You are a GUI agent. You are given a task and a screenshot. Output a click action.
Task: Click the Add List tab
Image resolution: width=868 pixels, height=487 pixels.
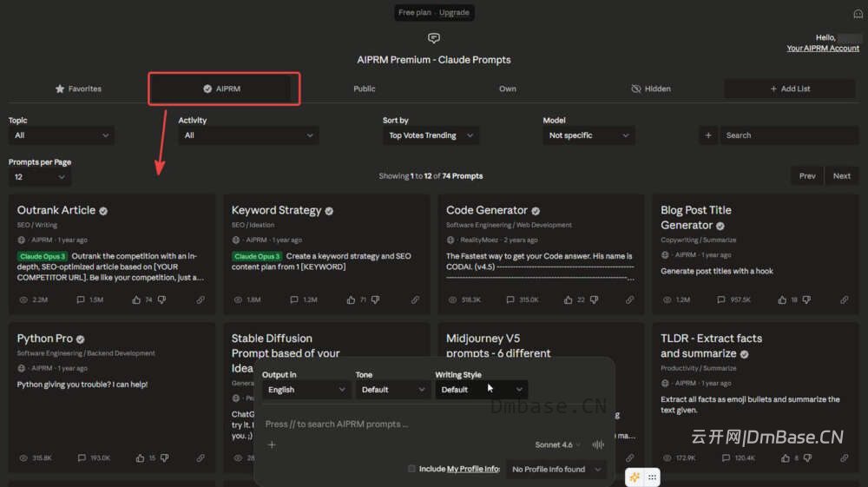coord(790,89)
